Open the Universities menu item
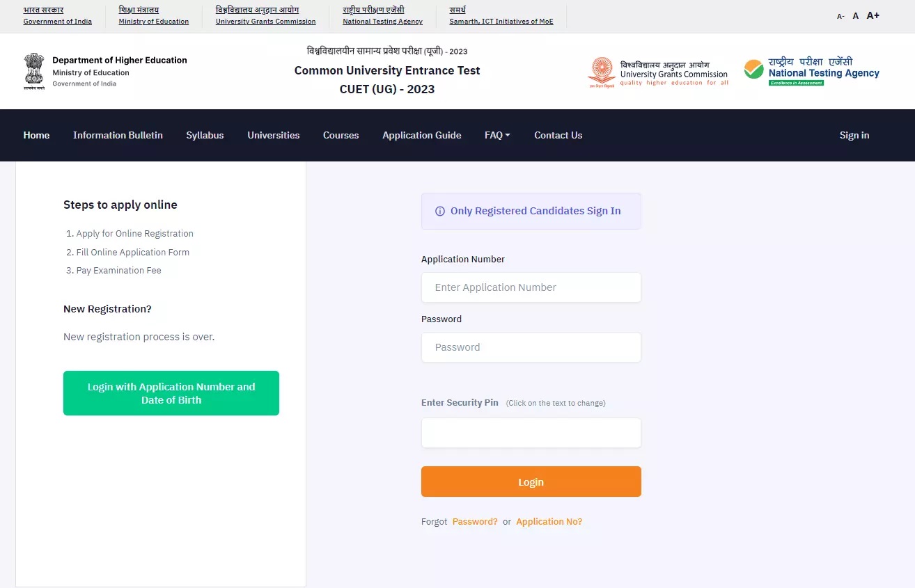The image size is (915, 588). (274, 135)
